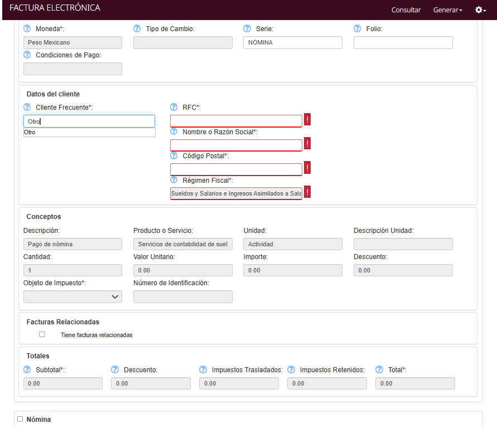497x448 pixels.
Task: Click the Descuento value field in Totales
Action: [151, 383]
